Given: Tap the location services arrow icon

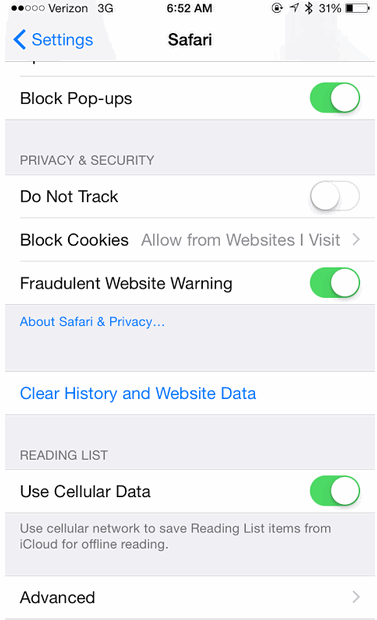Looking at the screenshot, I should pyautogui.click(x=294, y=8).
